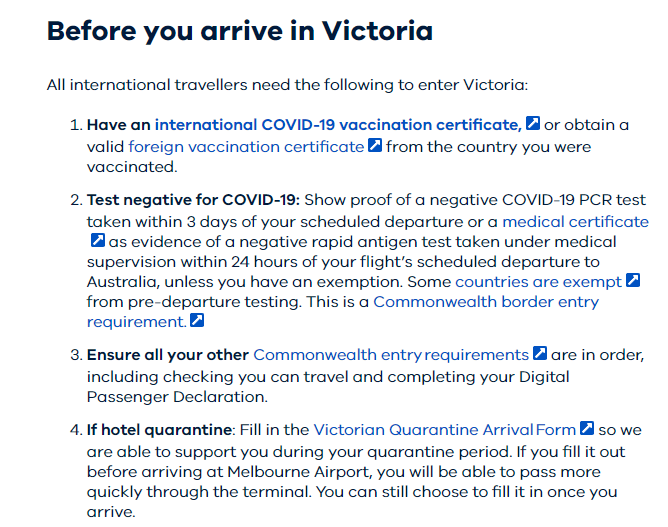The image size is (668, 527).
Task: Click external icon after "requirement." text
Action: 197,320
